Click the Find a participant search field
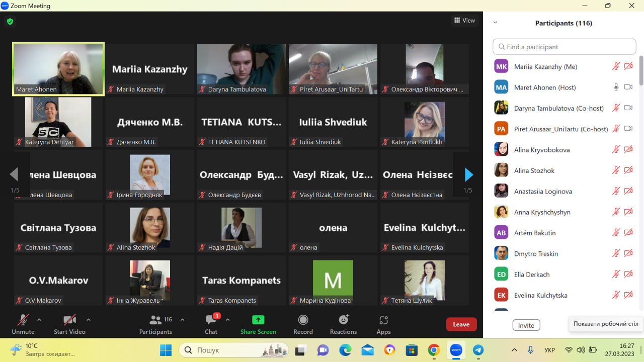Screen dimensions: 644x362 point(564,47)
